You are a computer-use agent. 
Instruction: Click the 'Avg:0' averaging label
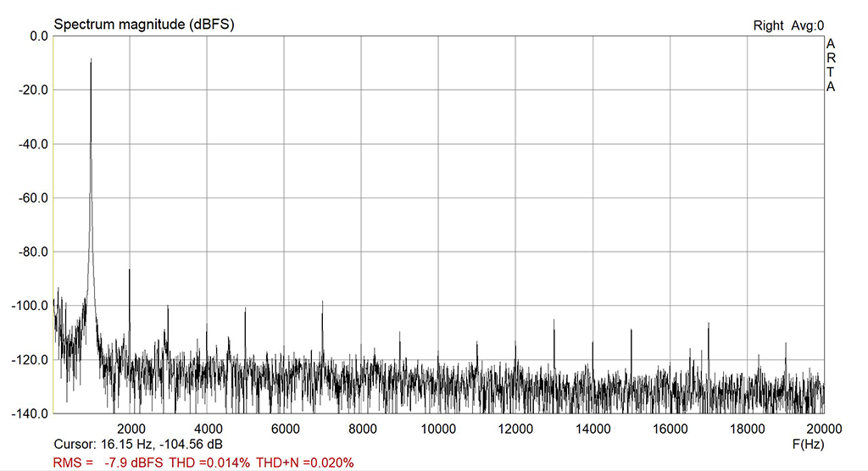(808, 25)
